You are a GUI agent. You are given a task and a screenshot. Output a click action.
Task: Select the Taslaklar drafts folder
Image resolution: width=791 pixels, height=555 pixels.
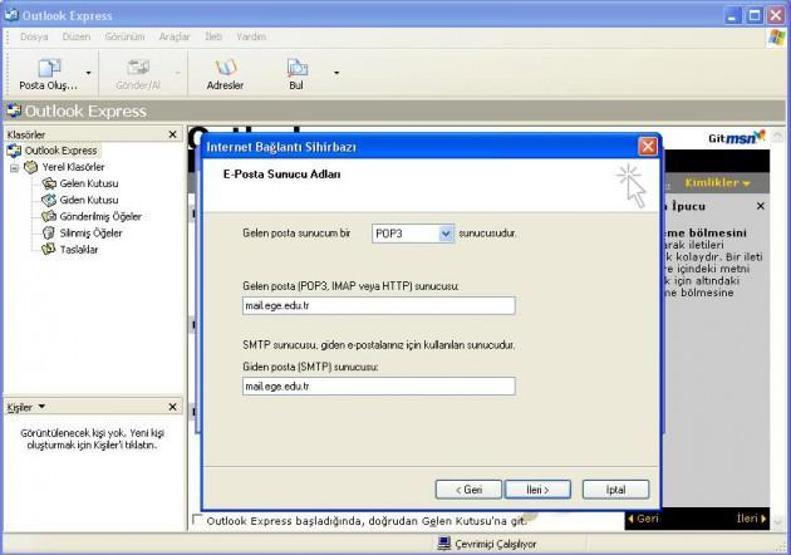(71, 250)
